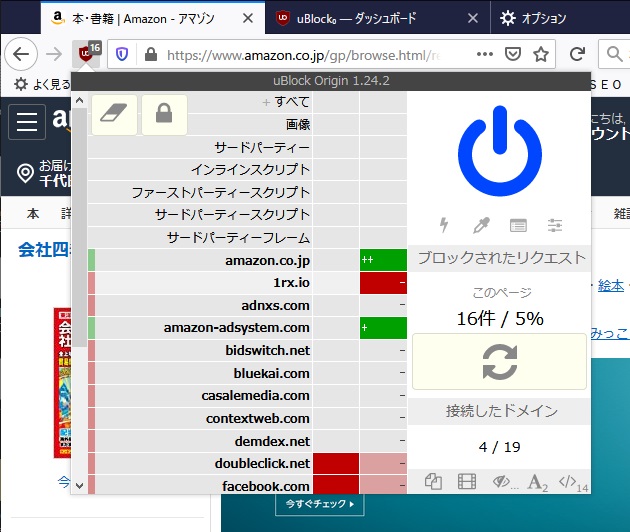This screenshot has width=630, height=532.
Task: Click the 絵本 link
Action: pos(611,286)
